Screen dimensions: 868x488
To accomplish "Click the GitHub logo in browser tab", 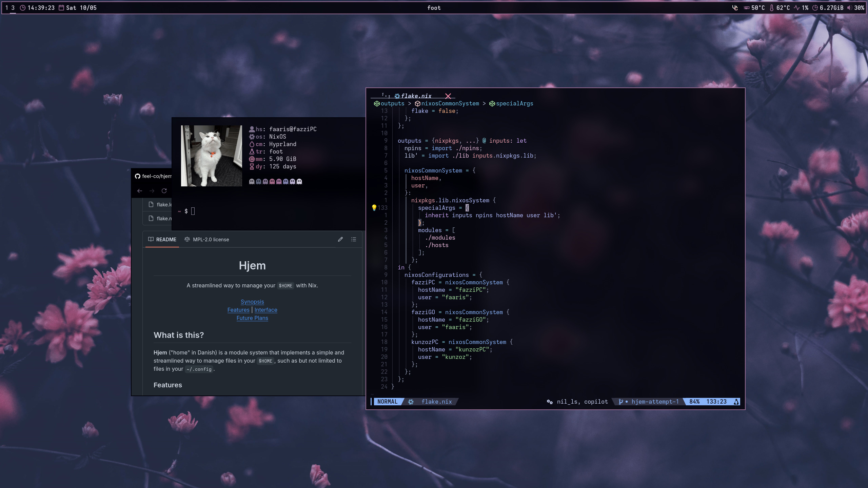I will click(x=138, y=176).
